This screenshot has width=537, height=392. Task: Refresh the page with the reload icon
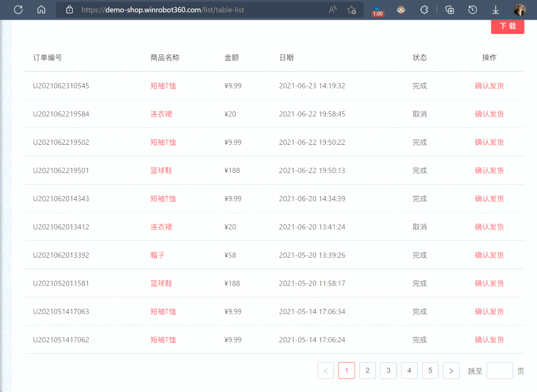[18, 9]
